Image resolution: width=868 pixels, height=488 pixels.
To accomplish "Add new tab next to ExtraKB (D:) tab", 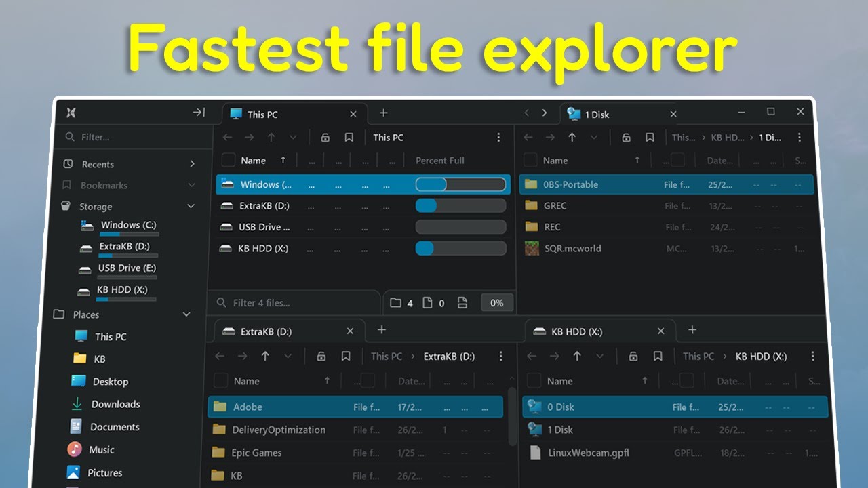I will [x=382, y=330].
